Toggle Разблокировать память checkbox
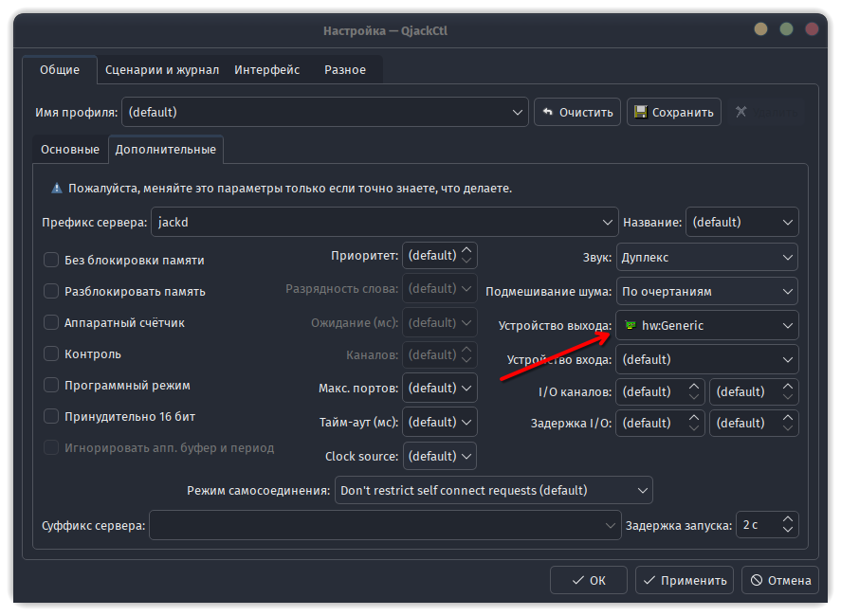 pos(51,291)
